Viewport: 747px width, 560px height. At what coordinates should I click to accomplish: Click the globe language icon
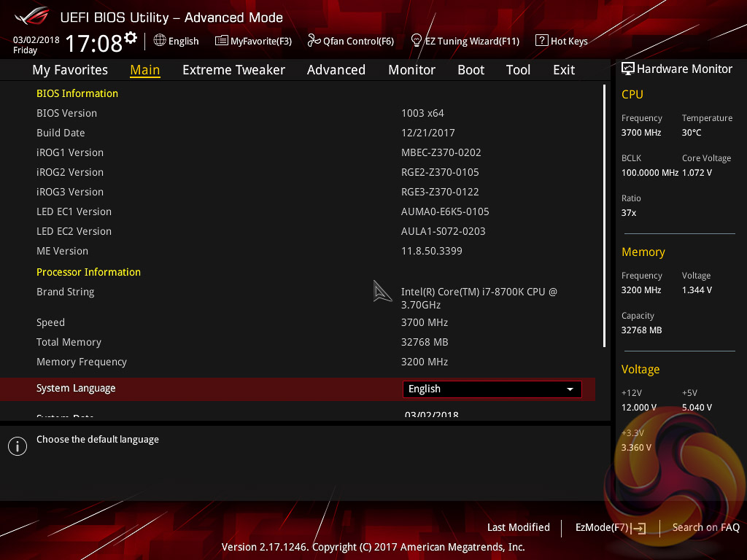click(x=160, y=41)
